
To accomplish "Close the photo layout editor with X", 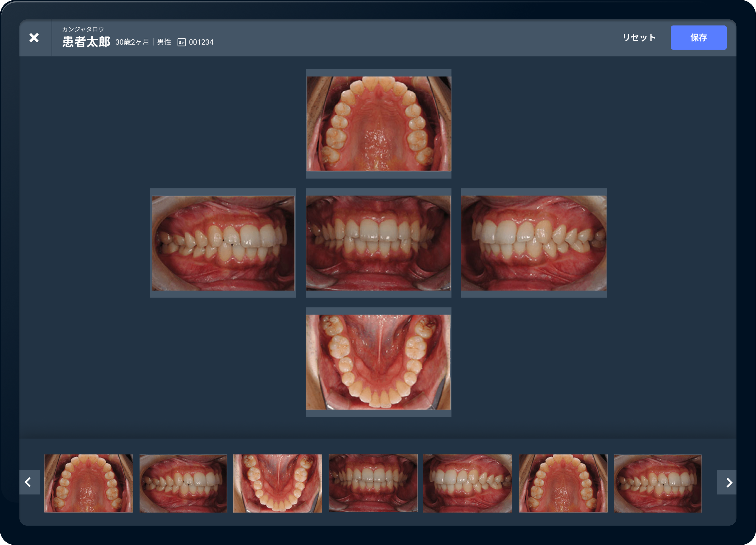I will (x=34, y=38).
